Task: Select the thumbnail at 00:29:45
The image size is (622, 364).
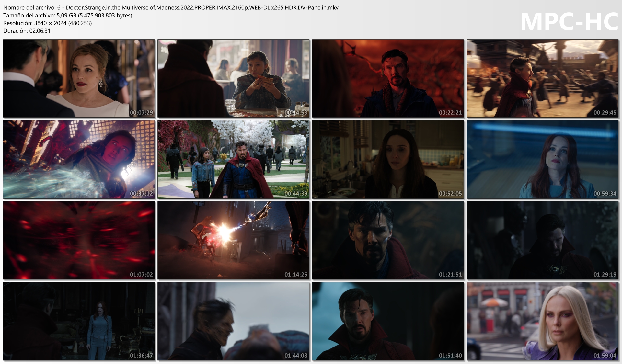Action: [x=543, y=78]
